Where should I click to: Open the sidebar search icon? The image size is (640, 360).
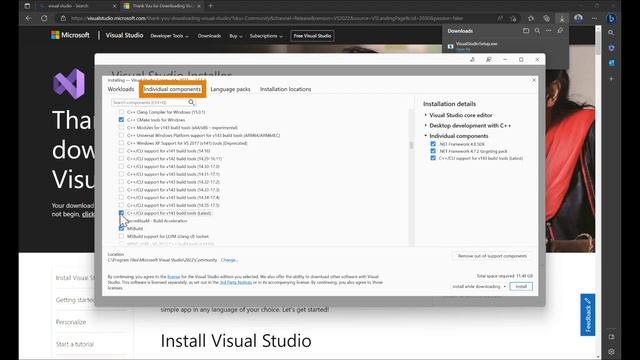pyautogui.click(x=611, y=33)
